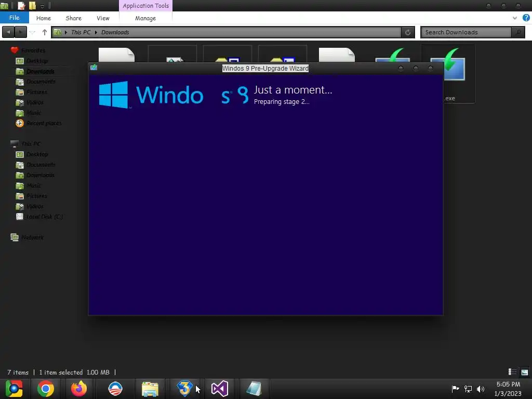Image resolution: width=532 pixels, height=399 pixels.
Task: Click '7 items' in status bar
Action: 18,373
